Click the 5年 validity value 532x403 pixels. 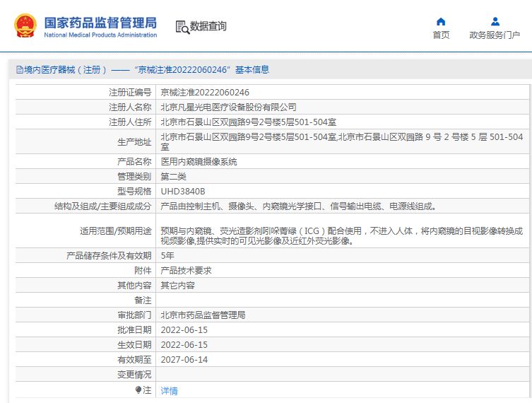point(167,256)
